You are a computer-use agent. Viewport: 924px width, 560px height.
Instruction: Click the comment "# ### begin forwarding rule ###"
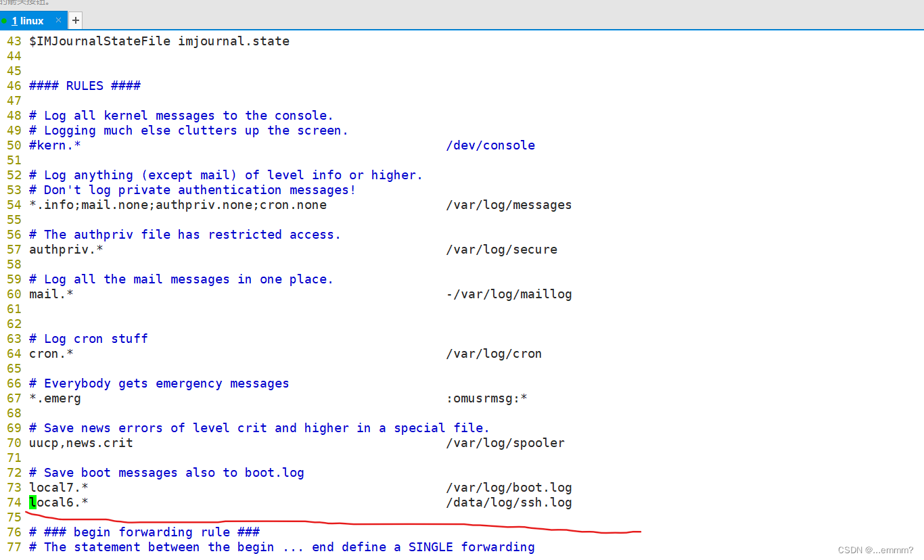pyautogui.click(x=144, y=532)
